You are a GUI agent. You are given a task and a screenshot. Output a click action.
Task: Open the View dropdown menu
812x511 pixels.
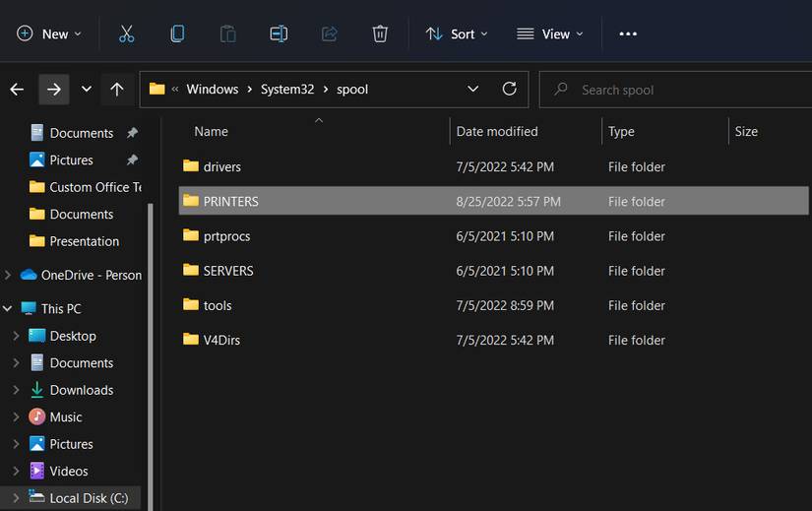coord(550,33)
